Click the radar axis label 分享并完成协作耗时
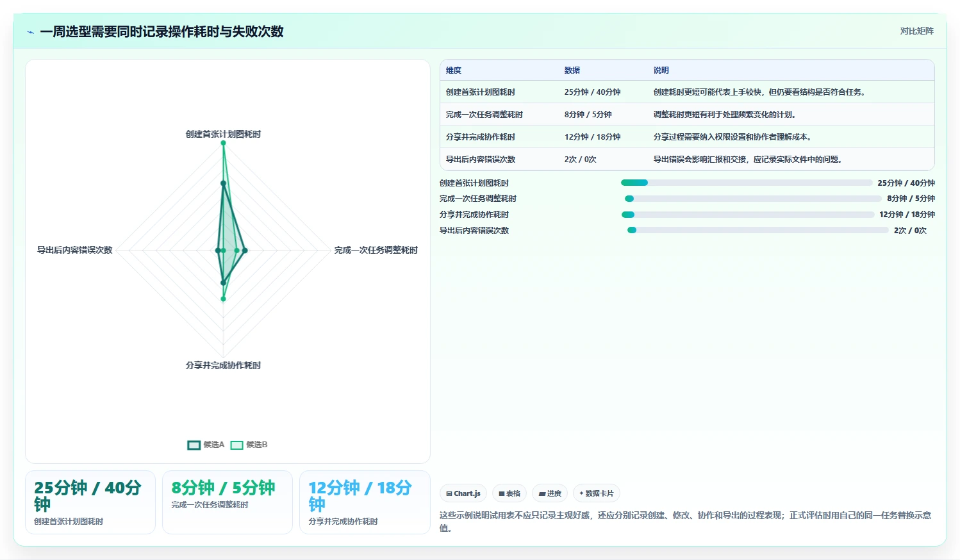The height and width of the screenshot is (560, 960). [223, 366]
